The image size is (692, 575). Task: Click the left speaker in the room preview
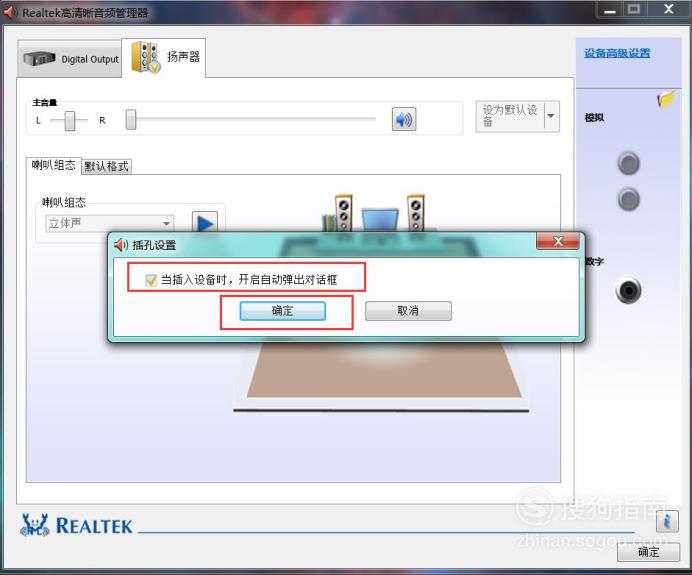pos(343,213)
